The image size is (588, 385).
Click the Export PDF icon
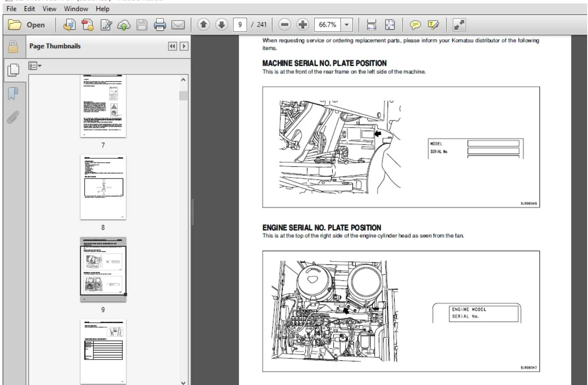pos(88,25)
